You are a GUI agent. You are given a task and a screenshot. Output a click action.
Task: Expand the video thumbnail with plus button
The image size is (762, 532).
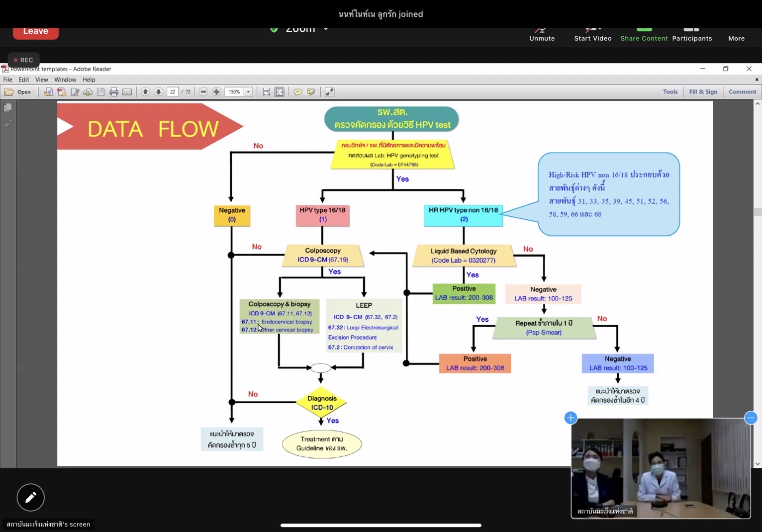click(x=571, y=418)
